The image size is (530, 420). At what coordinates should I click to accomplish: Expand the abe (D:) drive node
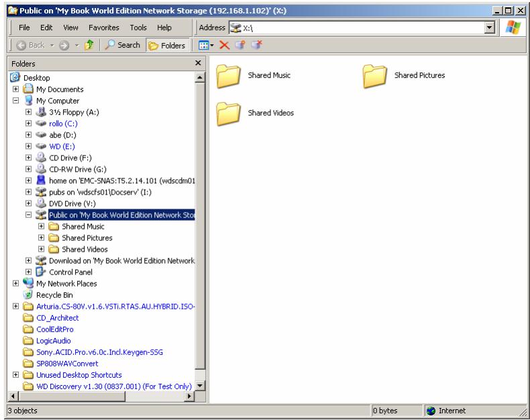[28, 135]
